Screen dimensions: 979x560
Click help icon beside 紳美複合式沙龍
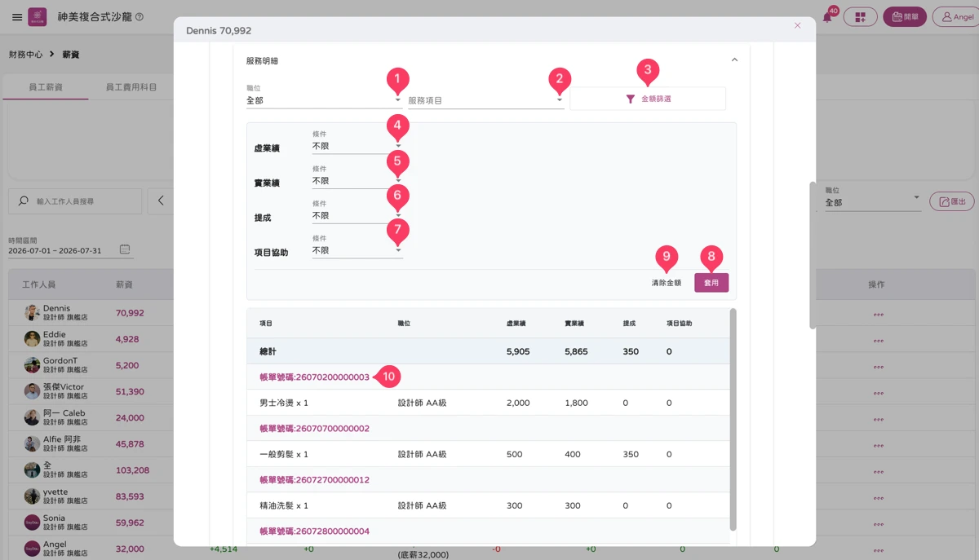coord(140,17)
